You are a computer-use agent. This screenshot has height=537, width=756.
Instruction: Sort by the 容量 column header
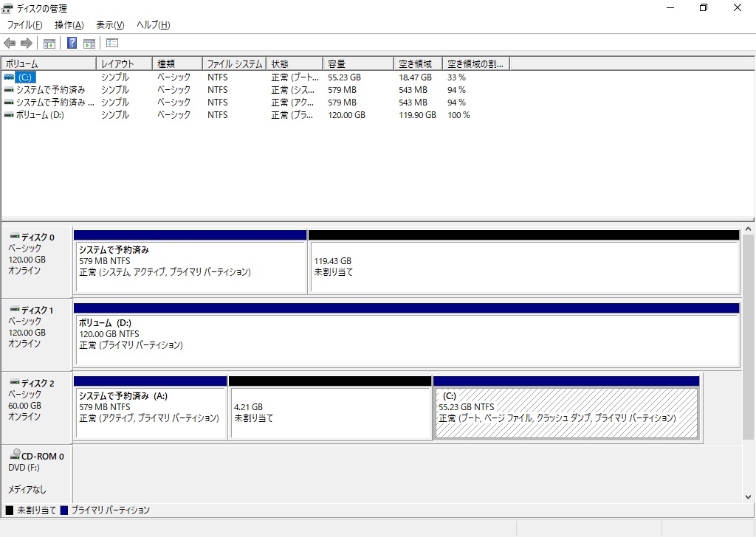[358, 63]
